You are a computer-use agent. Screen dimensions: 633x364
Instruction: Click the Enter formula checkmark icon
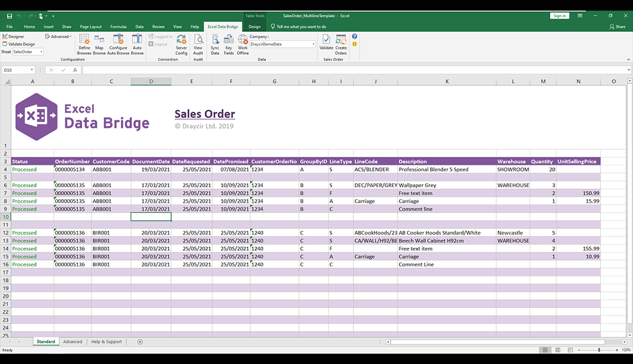(63, 70)
